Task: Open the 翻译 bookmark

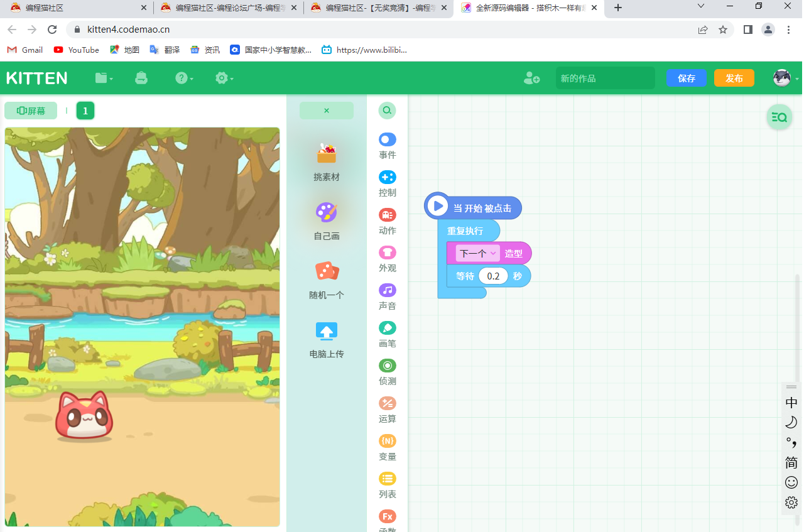Action: [x=165, y=50]
